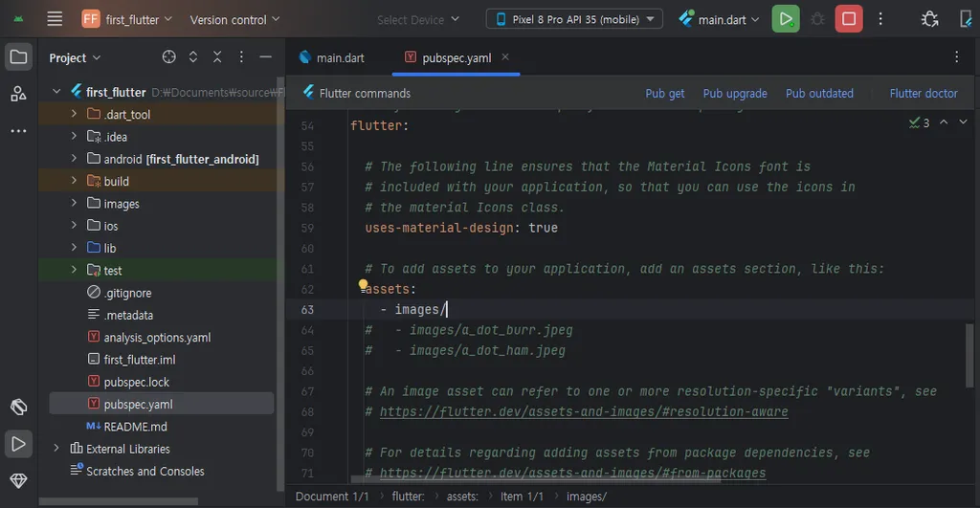980x508 pixels.
Task: Click the Document 1/1 breadcrumb
Action: [332, 497]
